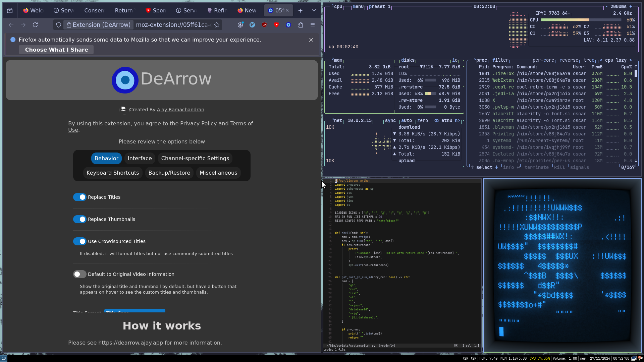
Task: Toggle sync option in btop net panel
Action: tap(390, 121)
